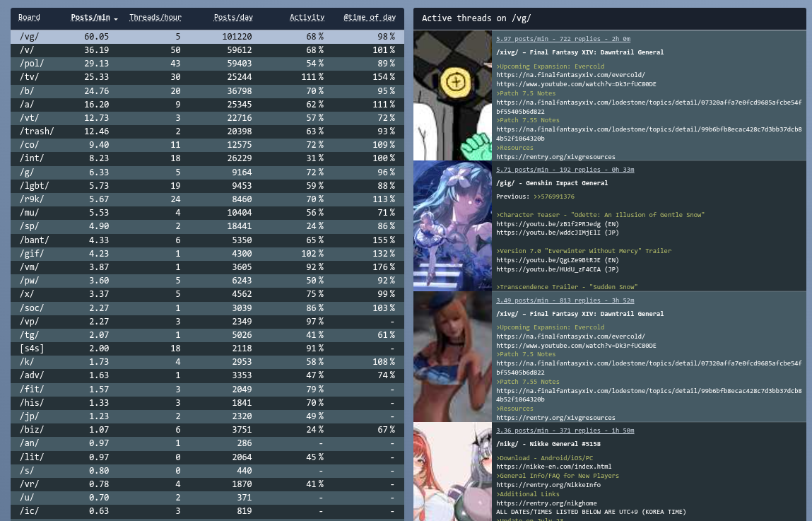Select the /bant/ board row
The width and height of the screenshot is (812, 521).
tap(207, 240)
